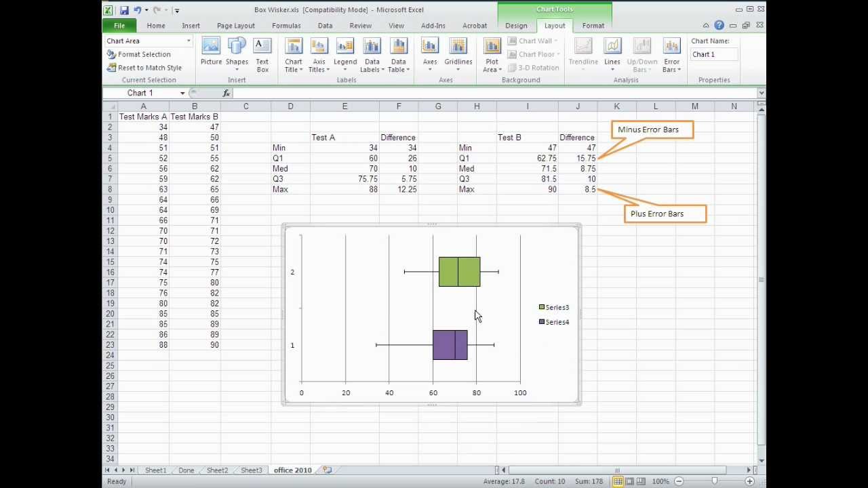Select the Plus Error Bars callout
Screen dimensions: 868x488
pyautogui.click(x=665, y=213)
